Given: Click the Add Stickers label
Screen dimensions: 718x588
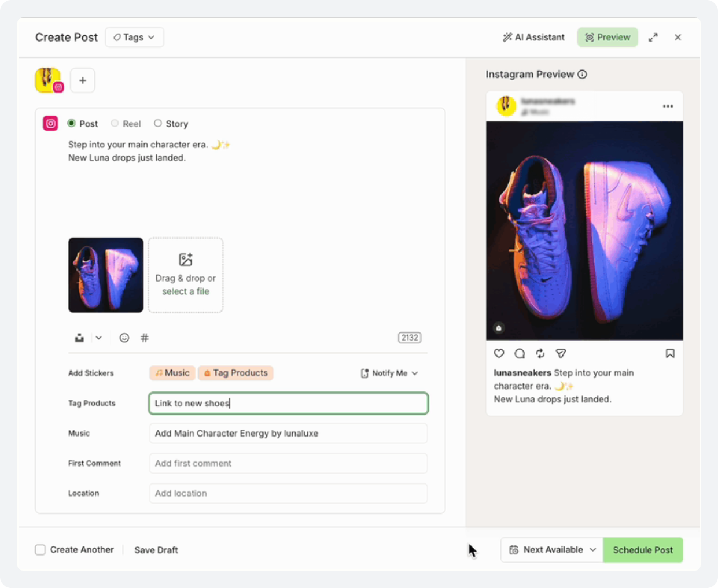Looking at the screenshot, I should tap(91, 373).
